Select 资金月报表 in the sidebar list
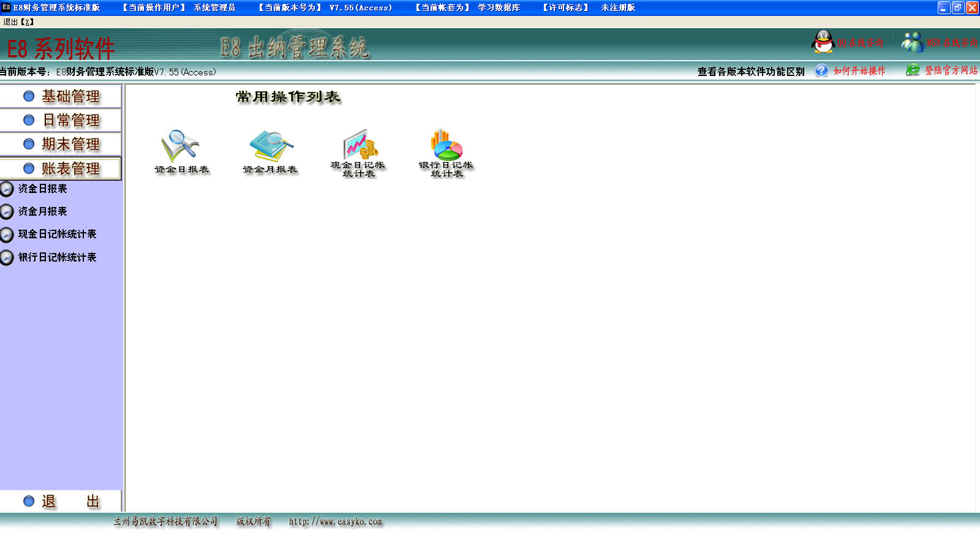 coord(42,211)
